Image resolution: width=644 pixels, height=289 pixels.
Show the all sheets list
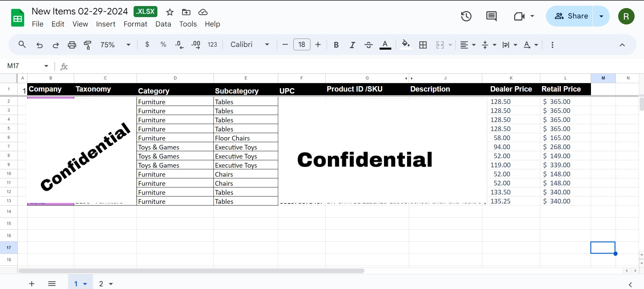click(52, 284)
